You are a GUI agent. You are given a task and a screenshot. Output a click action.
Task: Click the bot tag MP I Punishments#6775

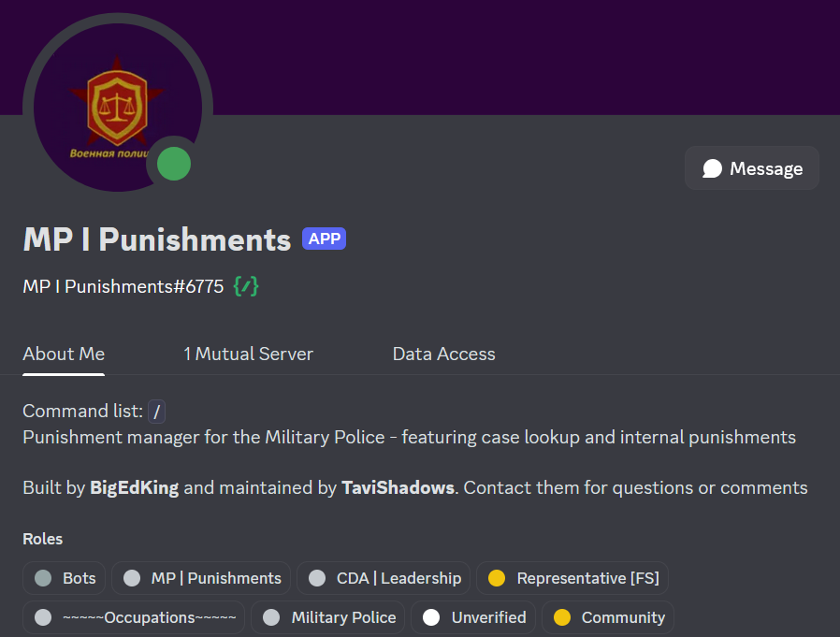pos(122,286)
